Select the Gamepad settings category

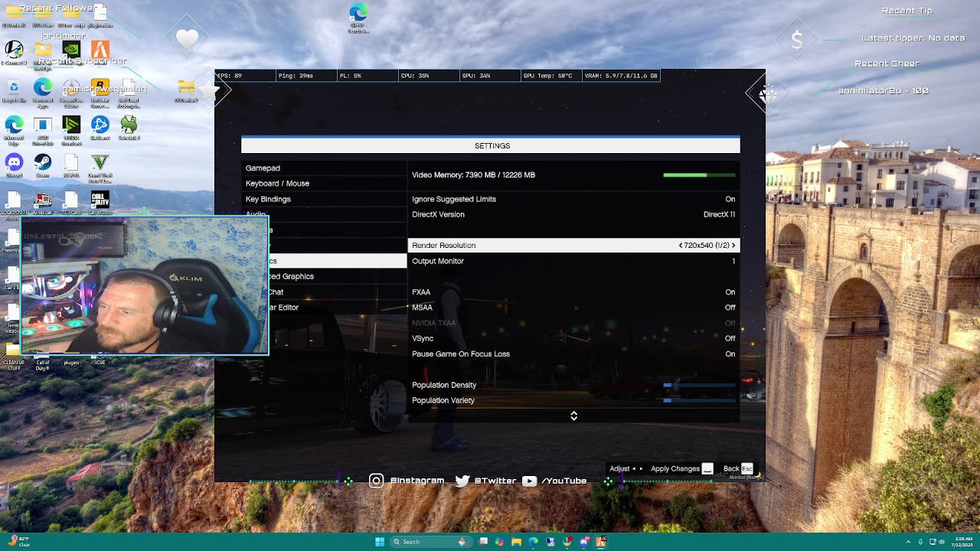(x=324, y=168)
